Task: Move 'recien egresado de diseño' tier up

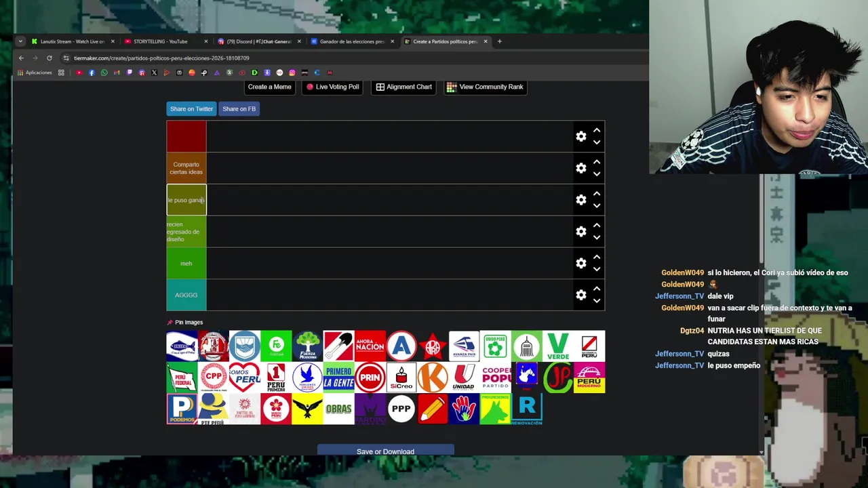Action: click(597, 226)
